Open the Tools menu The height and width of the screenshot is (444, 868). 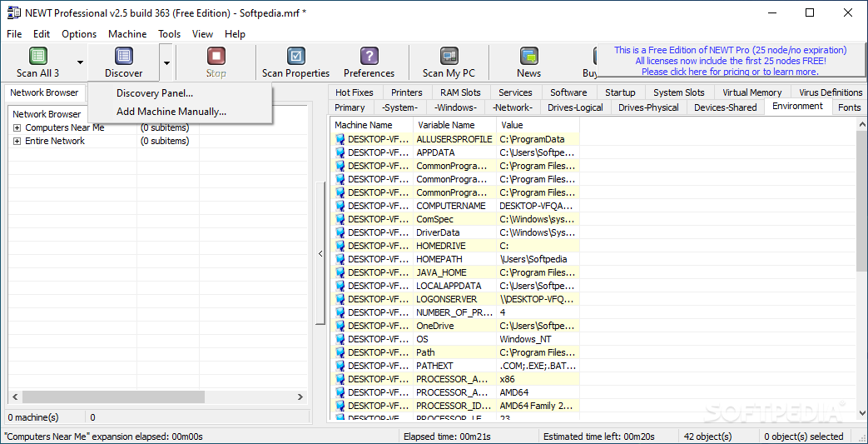pyautogui.click(x=170, y=34)
